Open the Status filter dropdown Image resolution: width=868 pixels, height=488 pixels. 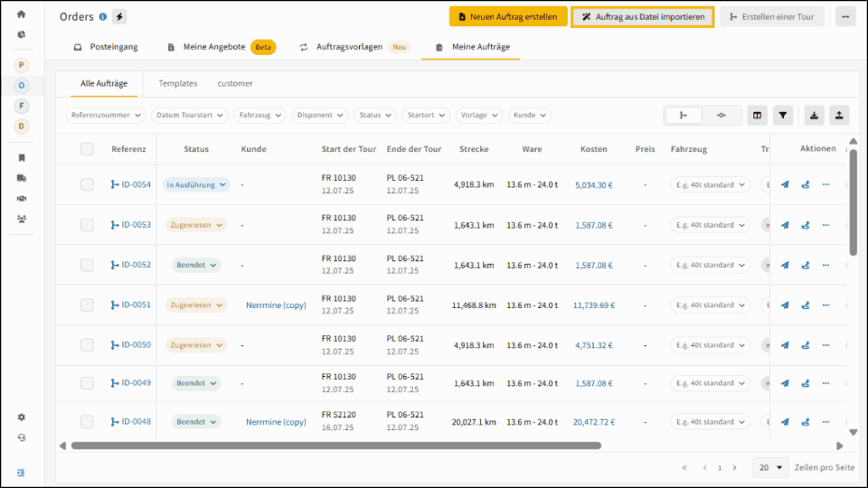point(374,115)
